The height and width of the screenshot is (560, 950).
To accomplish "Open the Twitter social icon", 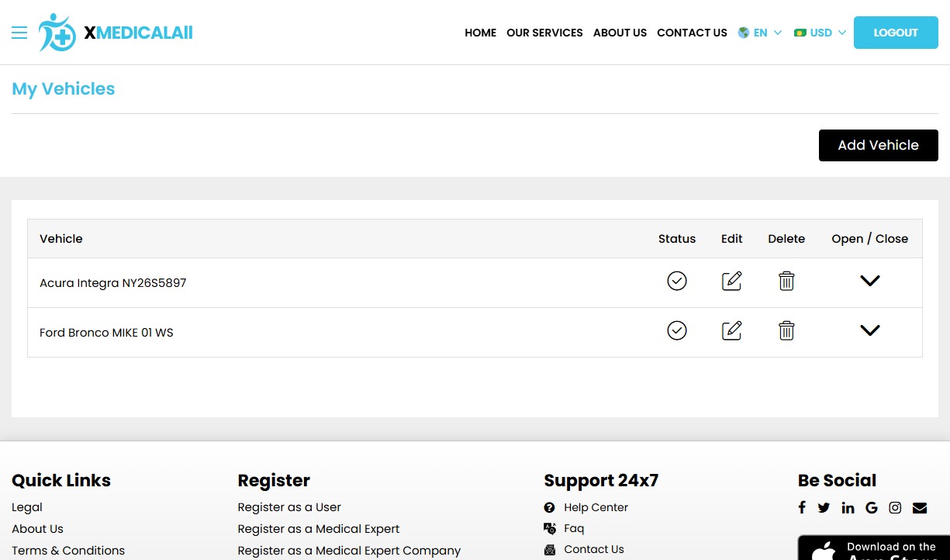I will 824,507.
